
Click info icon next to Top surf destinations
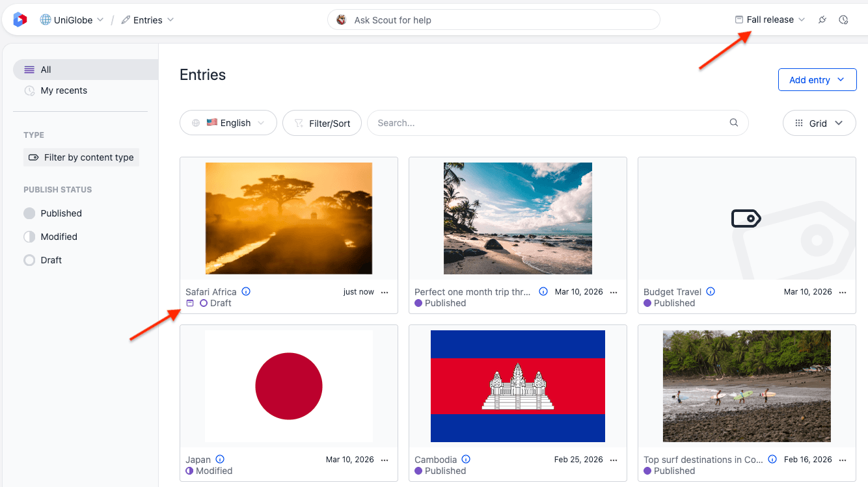tap(772, 459)
